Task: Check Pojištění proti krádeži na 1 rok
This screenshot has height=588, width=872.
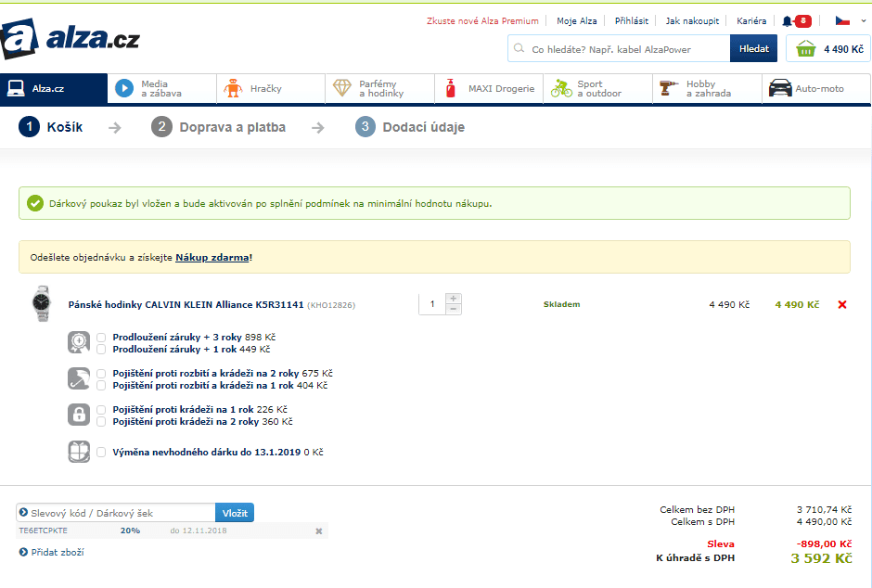Action: 101,409
